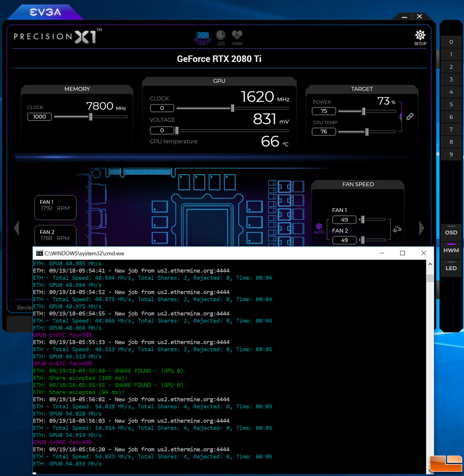
Task: Click 'Share accepted (109 ms)!' line in cmd
Action: click(x=80, y=378)
